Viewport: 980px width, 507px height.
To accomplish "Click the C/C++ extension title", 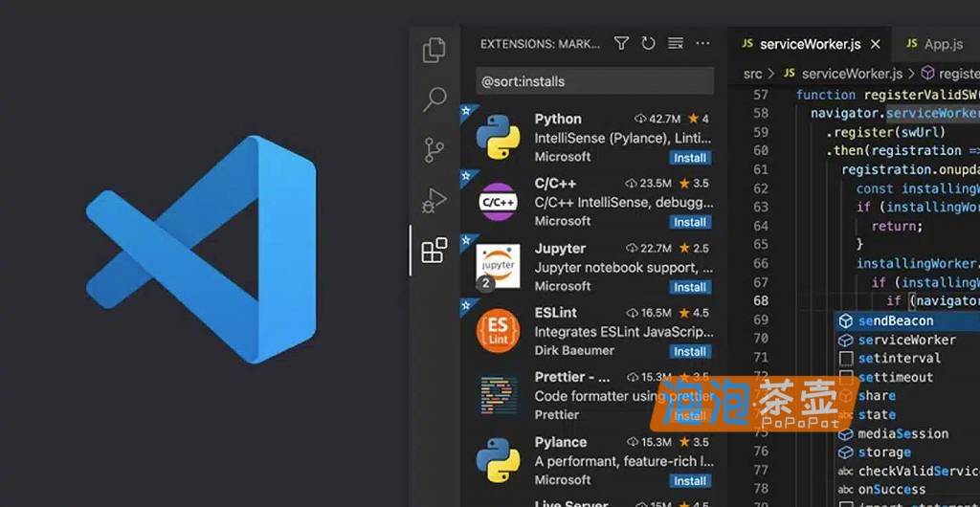I will [556, 184].
